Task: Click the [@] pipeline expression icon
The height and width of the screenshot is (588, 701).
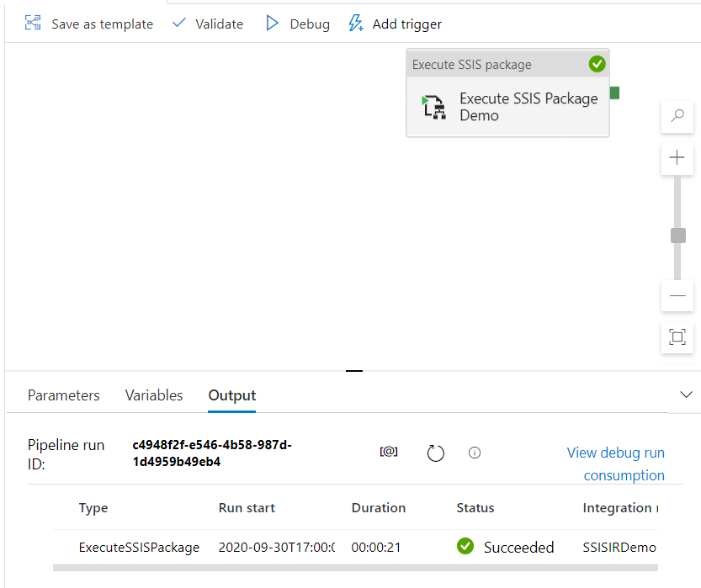Action: (x=389, y=452)
